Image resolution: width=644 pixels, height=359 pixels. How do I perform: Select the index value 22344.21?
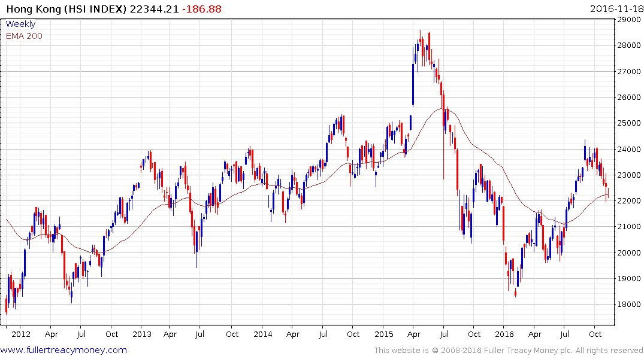click(x=155, y=9)
